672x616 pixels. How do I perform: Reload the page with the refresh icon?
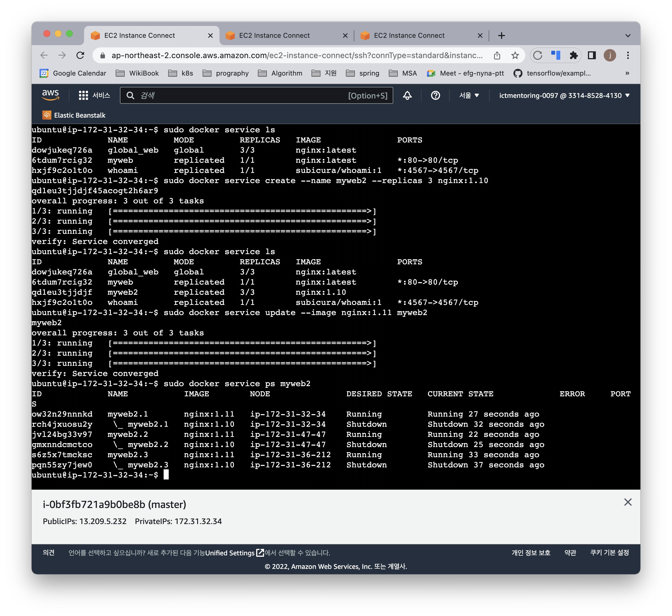(80, 55)
